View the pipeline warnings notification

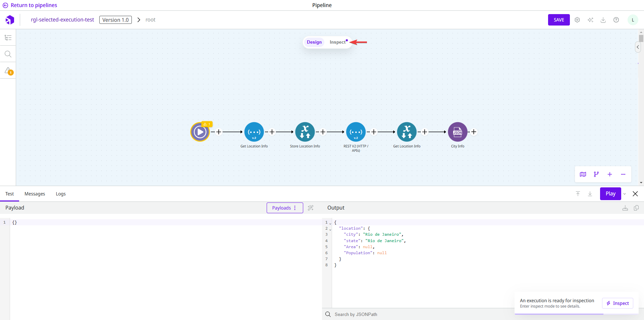click(8, 71)
